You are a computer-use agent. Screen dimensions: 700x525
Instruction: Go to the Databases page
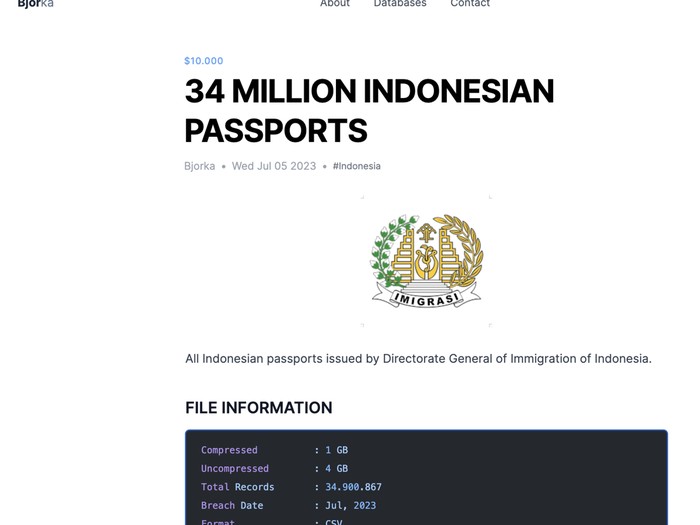(400, 4)
